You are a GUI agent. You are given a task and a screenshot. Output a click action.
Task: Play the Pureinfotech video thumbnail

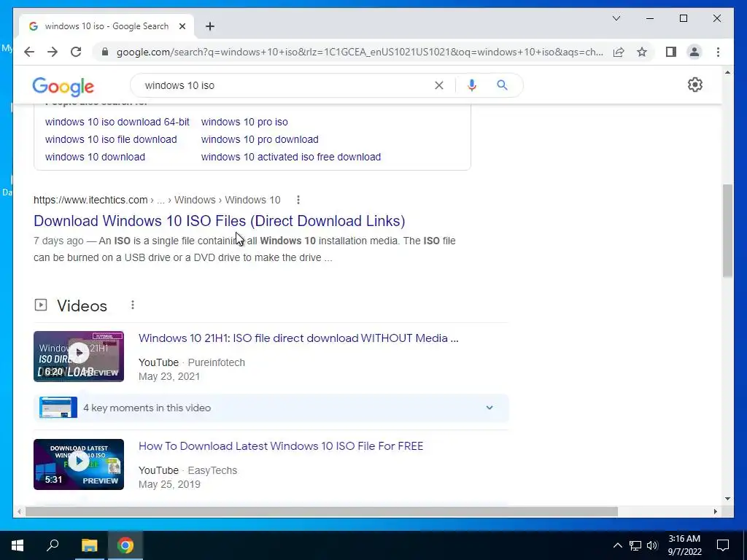click(79, 356)
